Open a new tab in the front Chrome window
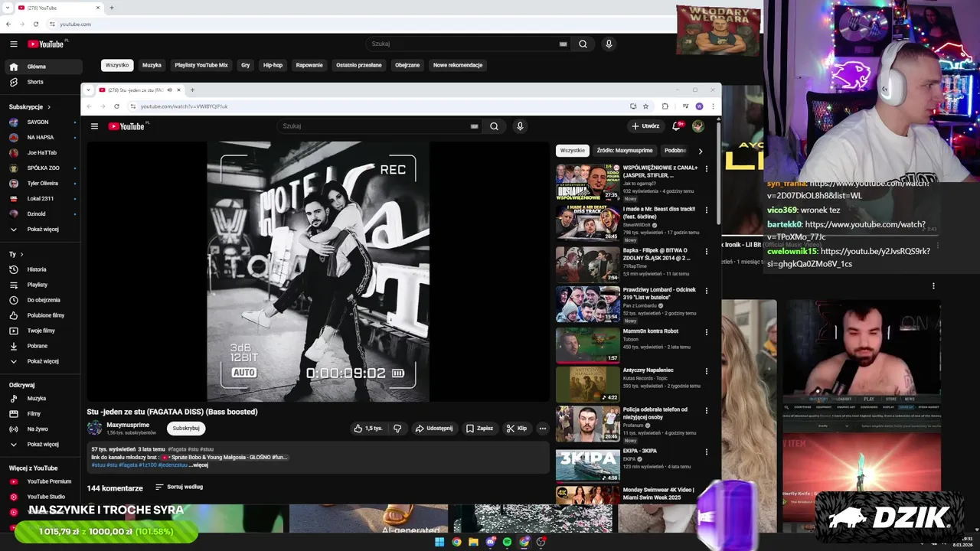 pos(192,90)
